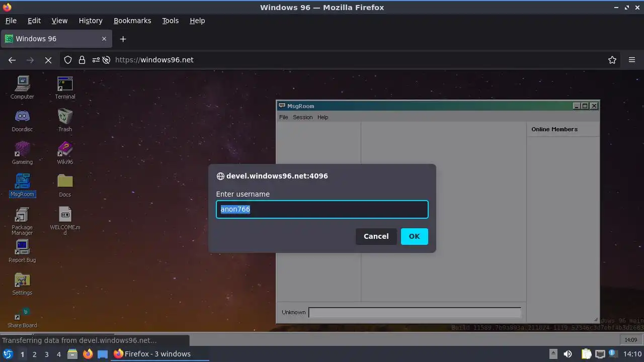Image resolution: width=644 pixels, height=362 pixels.
Task: Click Firefox back arrow button
Action: 12,60
